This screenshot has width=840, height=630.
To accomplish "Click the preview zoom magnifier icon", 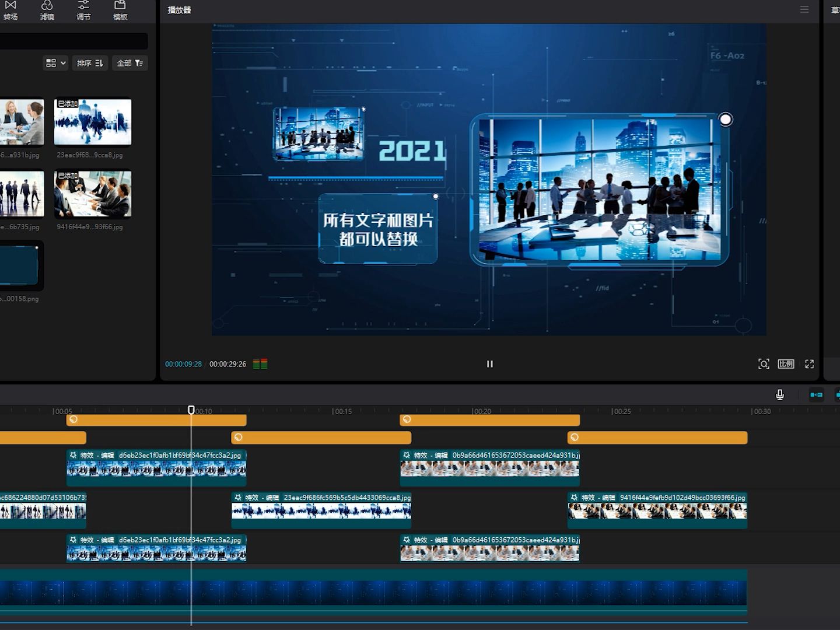I will click(764, 364).
